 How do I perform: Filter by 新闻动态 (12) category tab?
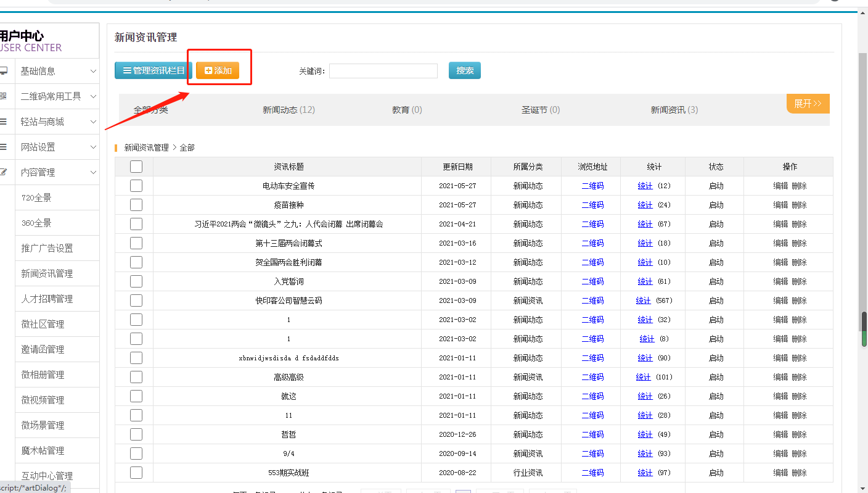pyautogui.click(x=289, y=110)
